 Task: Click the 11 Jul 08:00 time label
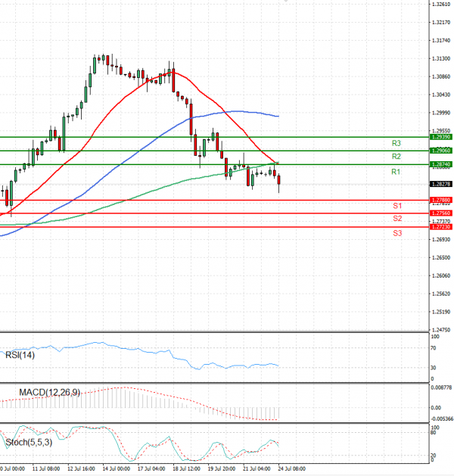(x=46, y=468)
